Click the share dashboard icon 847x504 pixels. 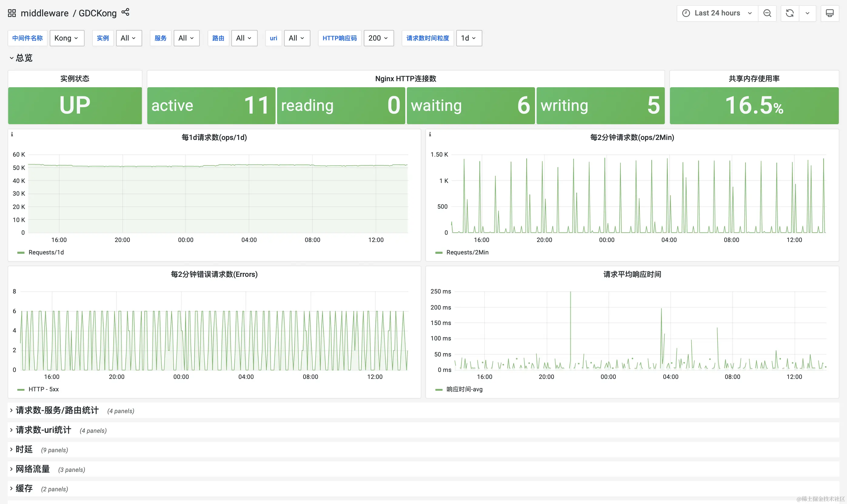(x=126, y=12)
